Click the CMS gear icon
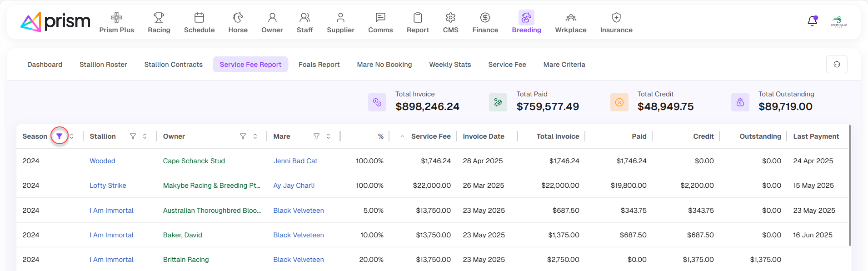Viewport: 868px width, 271px height. pyautogui.click(x=450, y=18)
